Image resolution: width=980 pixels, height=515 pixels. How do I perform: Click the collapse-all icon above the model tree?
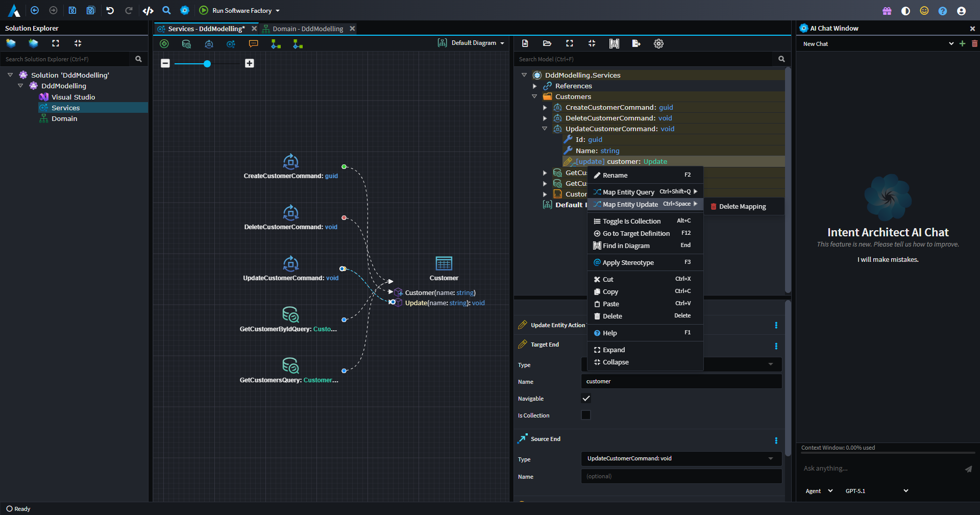point(592,44)
